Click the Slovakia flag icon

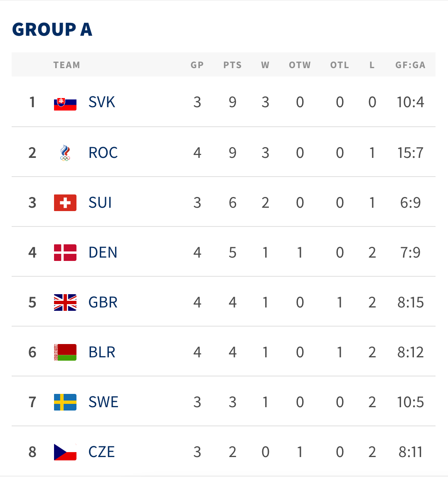pos(65,103)
